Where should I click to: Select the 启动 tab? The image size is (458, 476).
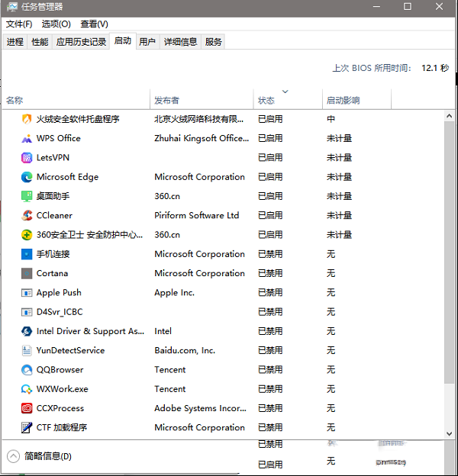click(x=123, y=40)
